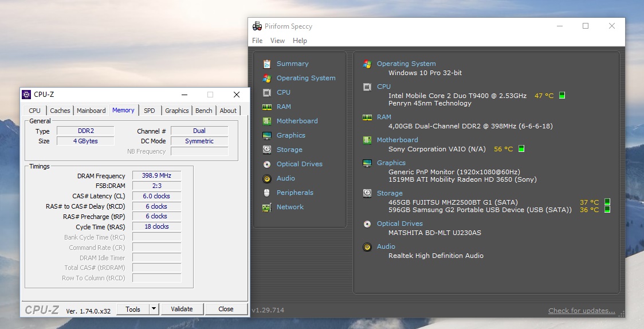Switch to the SPD tab in CPU-Z
Screen dimensions: 644x329
150,111
